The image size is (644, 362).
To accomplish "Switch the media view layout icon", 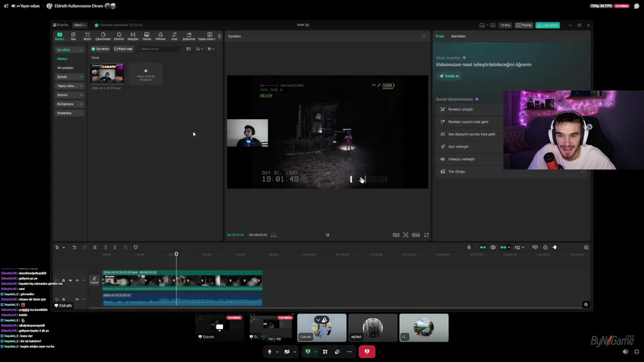I will click(189, 49).
